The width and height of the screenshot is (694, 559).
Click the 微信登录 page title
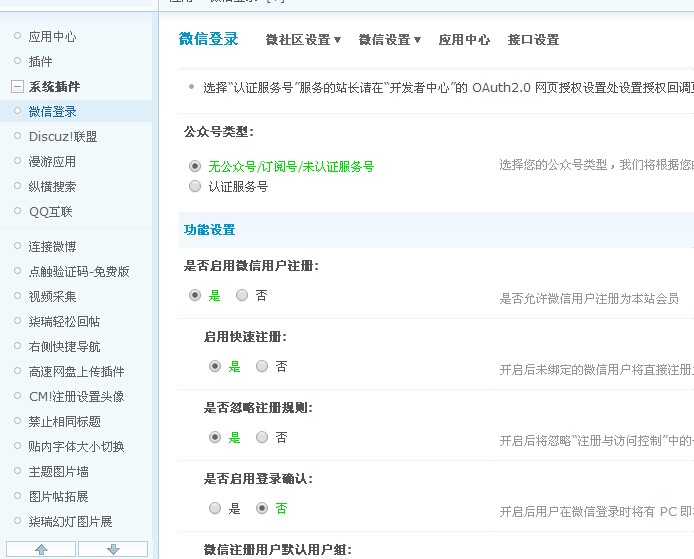[x=208, y=39]
